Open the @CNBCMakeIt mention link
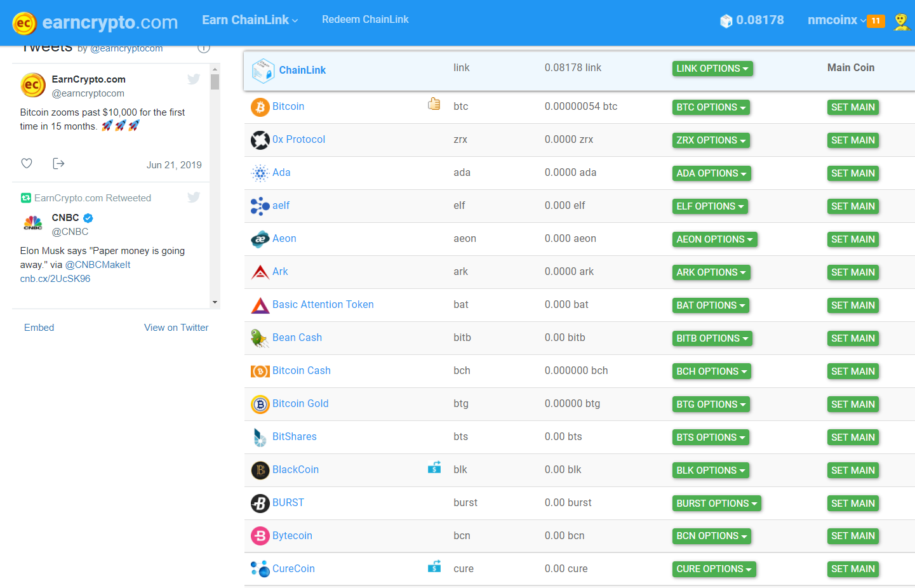 pos(98,265)
